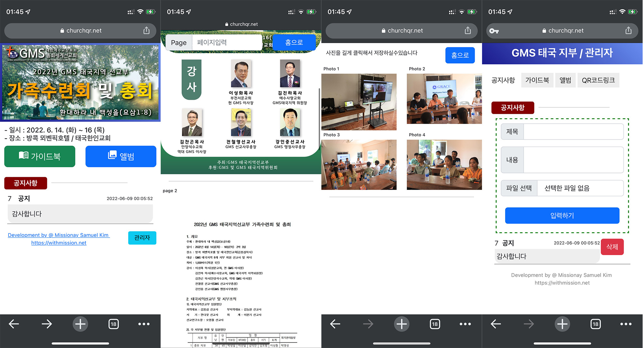Open tab switcher 18 in album page toolbar
This screenshot has width=644, height=348.
[435, 324]
